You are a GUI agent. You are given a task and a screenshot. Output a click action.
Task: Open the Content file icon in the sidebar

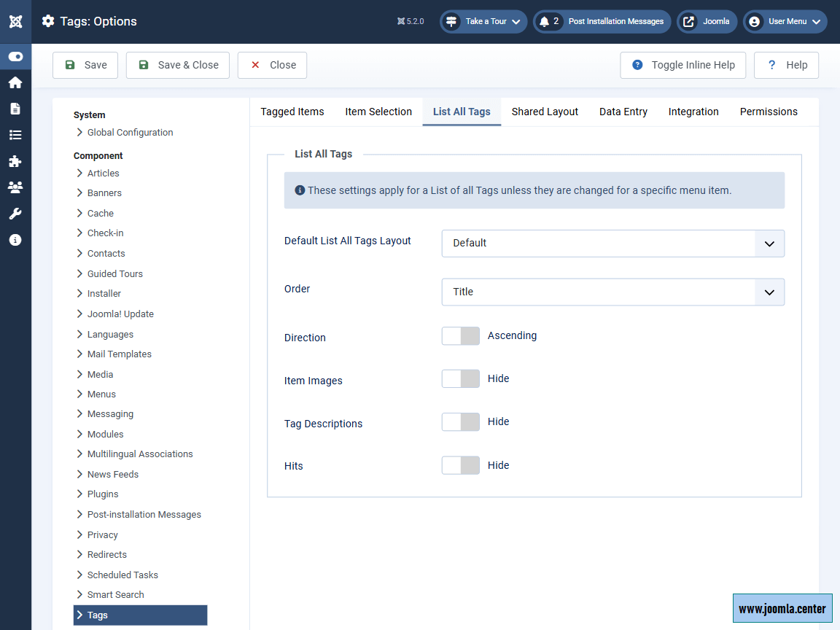(15, 109)
